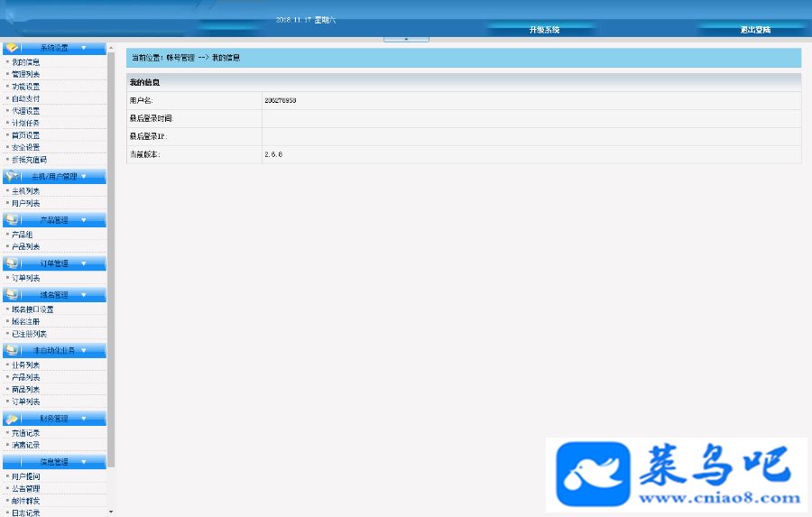
Task: Toggle the top header collapse handle
Action: coord(406,39)
